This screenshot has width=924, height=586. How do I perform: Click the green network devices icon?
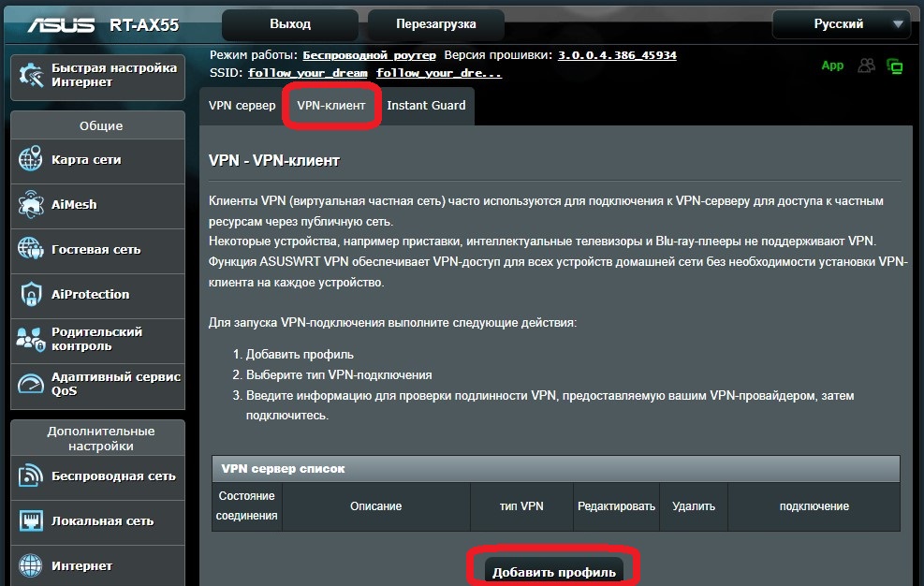895,66
